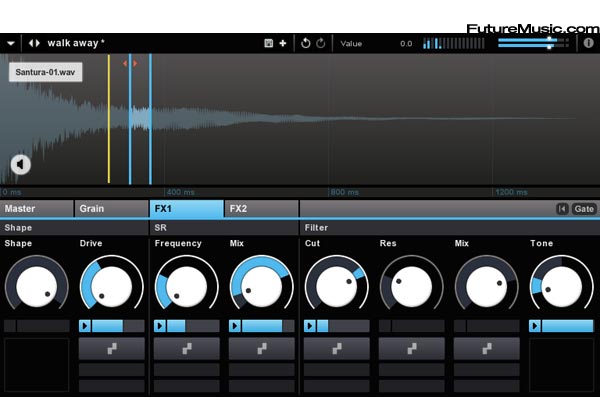This screenshot has width=600, height=415.
Task: Switch to the Master tab
Action: (37, 209)
